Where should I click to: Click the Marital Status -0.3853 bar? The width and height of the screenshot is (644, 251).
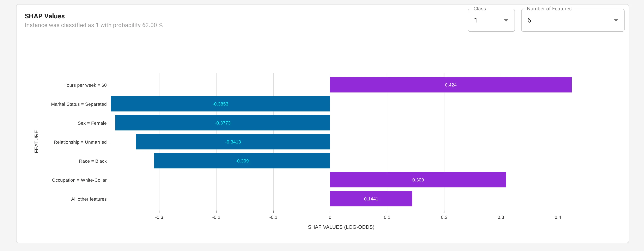click(x=220, y=104)
